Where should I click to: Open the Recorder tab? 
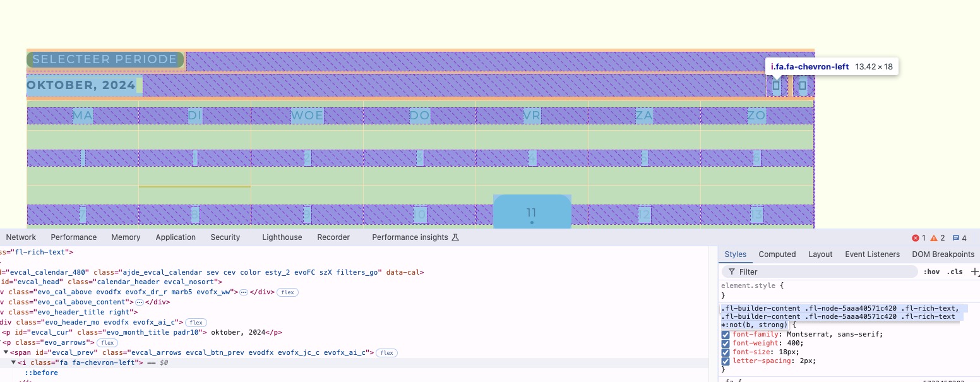[333, 237]
